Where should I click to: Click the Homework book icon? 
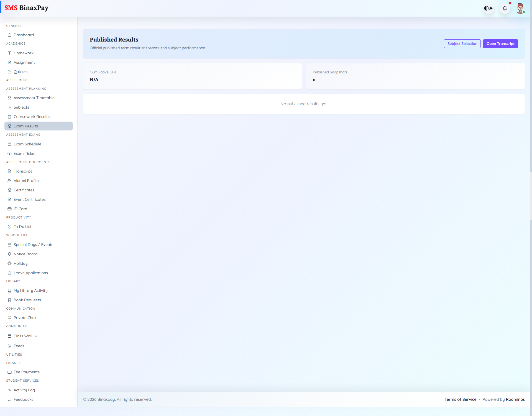click(9, 53)
